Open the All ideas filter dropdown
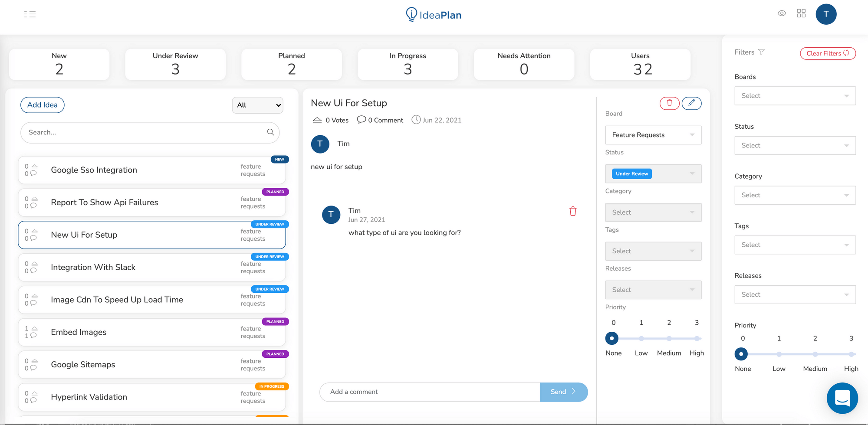Screen dimensions: 868x425 click(x=257, y=105)
